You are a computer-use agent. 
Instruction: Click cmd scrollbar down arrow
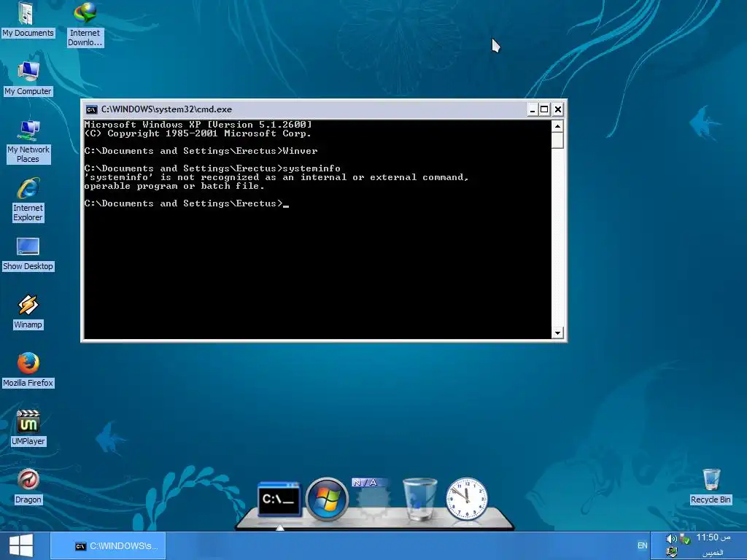(x=557, y=332)
